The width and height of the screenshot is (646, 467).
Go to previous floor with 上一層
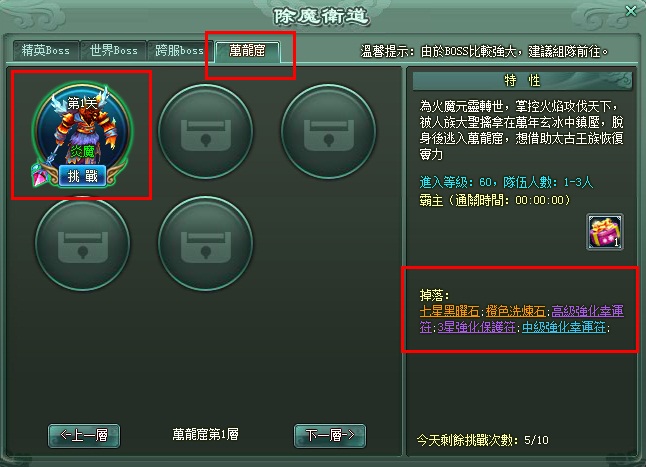84,435
